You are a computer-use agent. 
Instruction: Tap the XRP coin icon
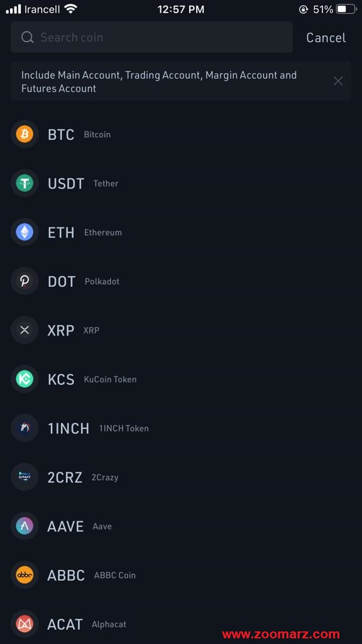(25, 330)
